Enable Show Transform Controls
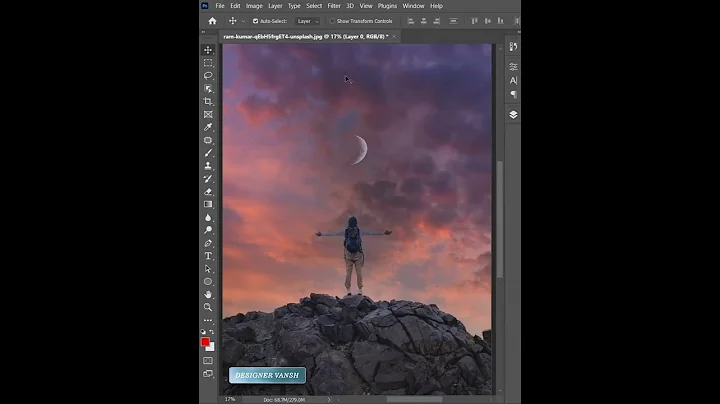 pos(332,21)
